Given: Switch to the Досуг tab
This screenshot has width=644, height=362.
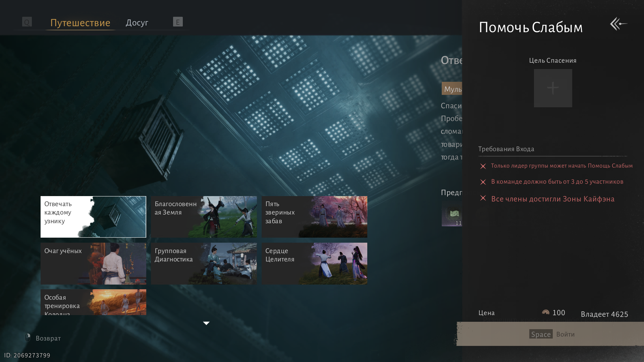Looking at the screenshot, I should coord(137,23).
